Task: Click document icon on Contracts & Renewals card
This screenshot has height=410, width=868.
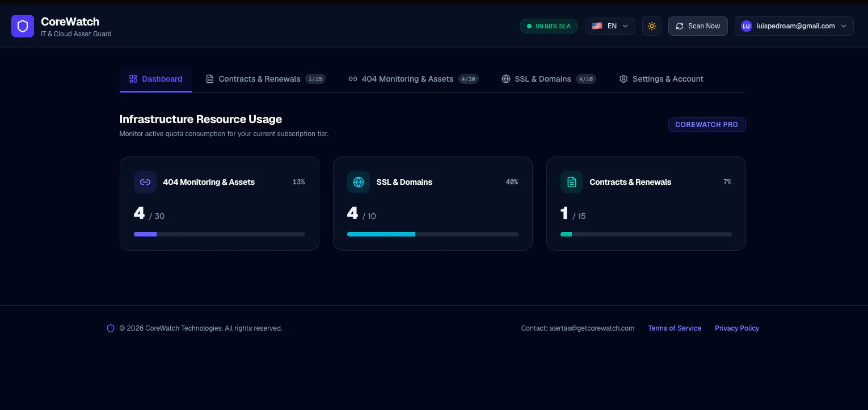Action: click(x=572, y=182)
